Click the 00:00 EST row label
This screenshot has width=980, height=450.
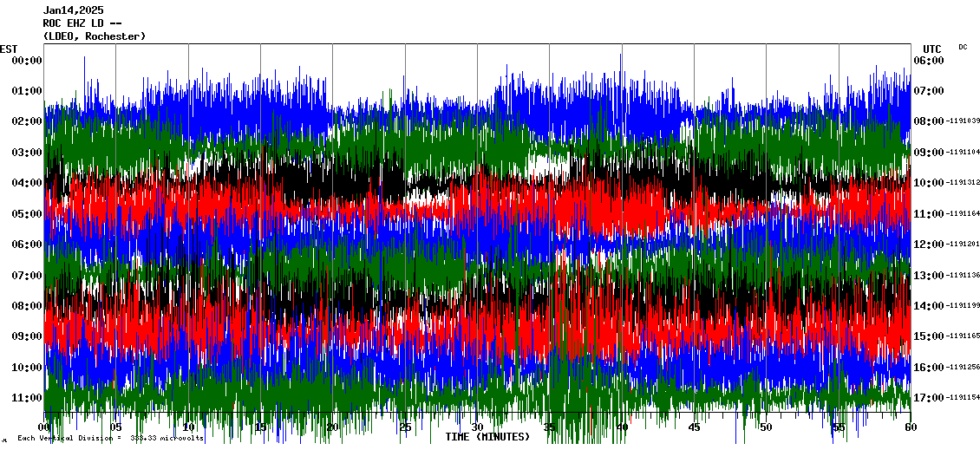click(27, 61)
